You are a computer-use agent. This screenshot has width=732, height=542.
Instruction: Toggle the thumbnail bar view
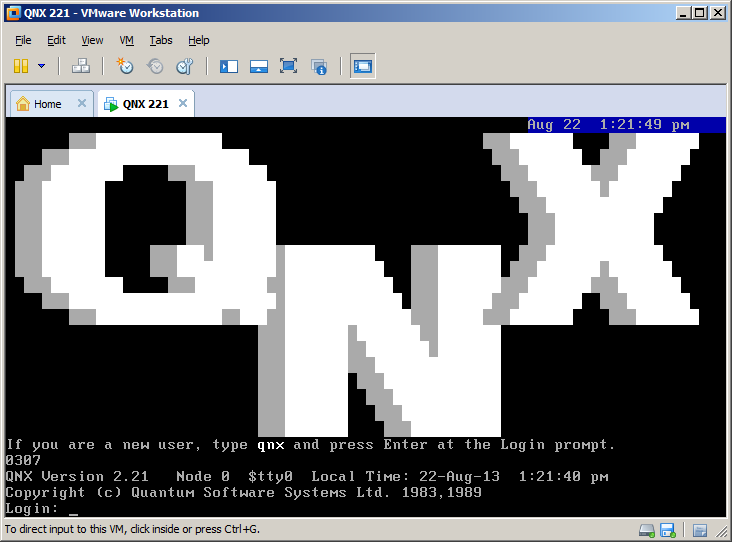(259, 66)
